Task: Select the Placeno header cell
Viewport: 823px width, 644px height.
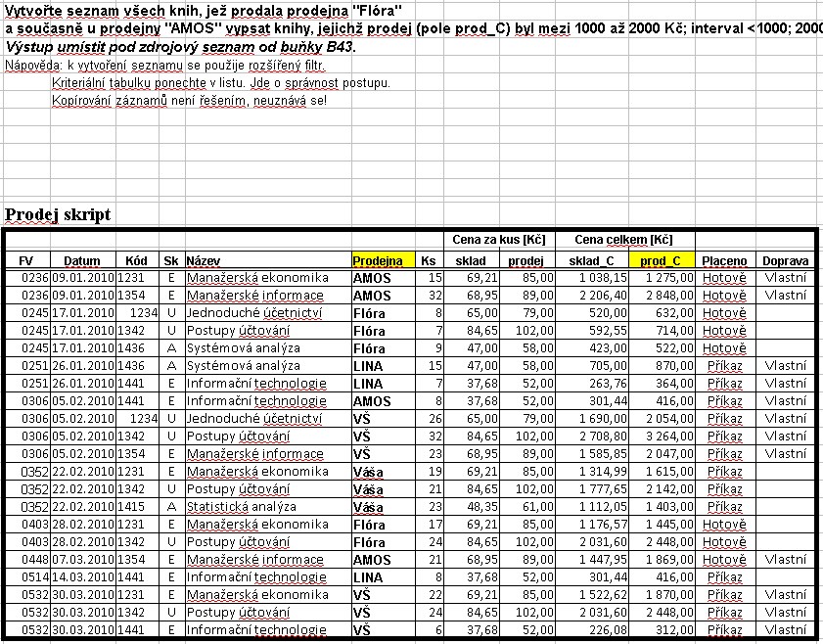Action: coord(725,261)
